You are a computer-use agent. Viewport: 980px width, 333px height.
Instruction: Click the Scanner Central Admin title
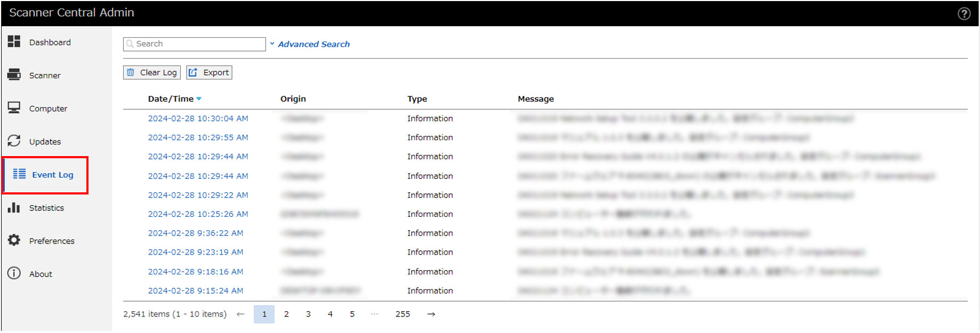coord(71,13)
